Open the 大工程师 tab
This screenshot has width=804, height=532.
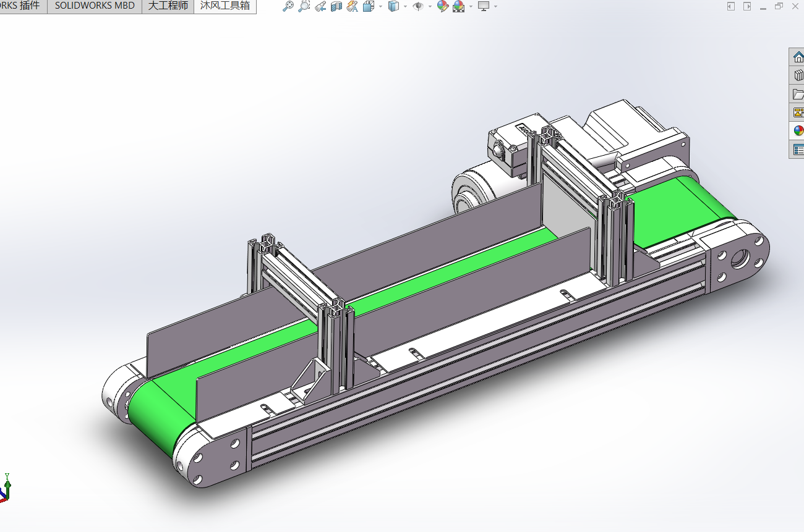tap(168, 6)
